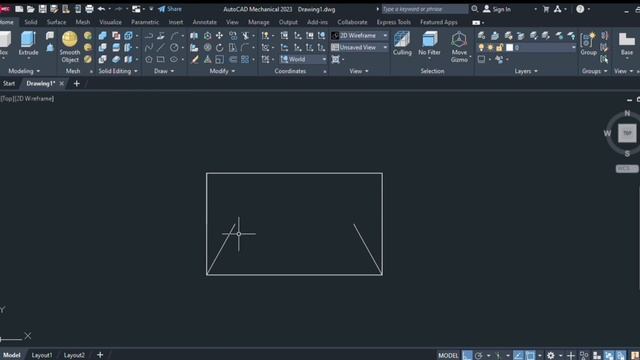This screenshot has height=360, width=640.
Task: Open the Unsaved View dropdown
Action: [x=359, y=48]
